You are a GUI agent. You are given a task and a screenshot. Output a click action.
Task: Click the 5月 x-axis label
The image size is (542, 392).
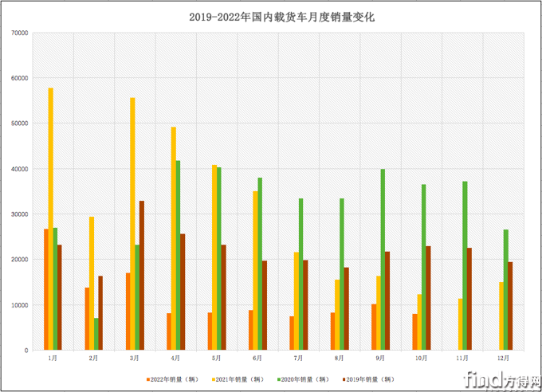click(216, 358)
